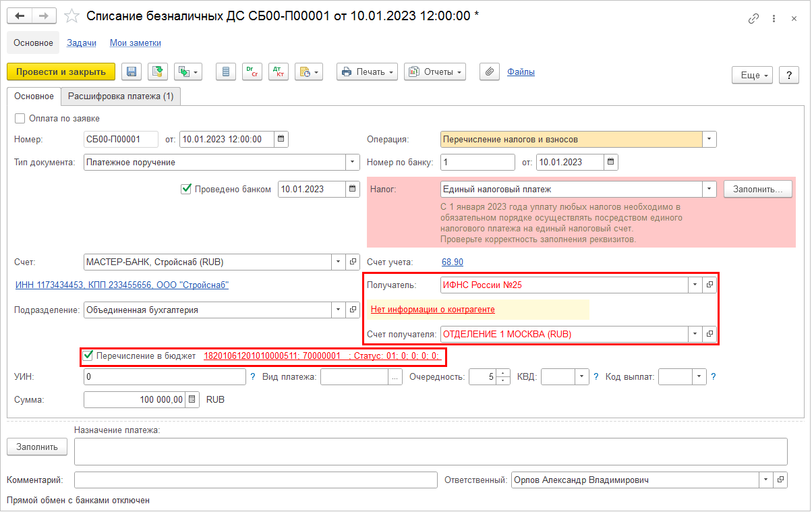Toggle the Перечисление в бюджет checkbox
This screenshot has width=812, height=512.
[87, 355]
